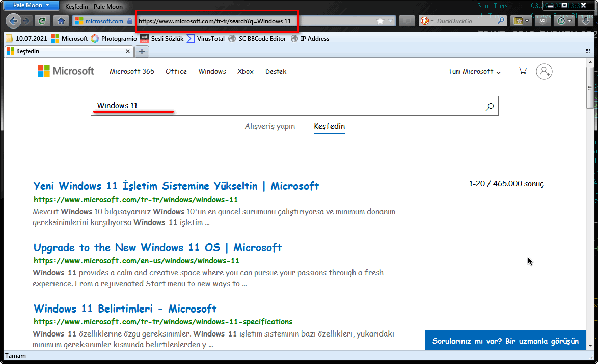Open the DuckDuckGo search engine selector
Screen dimensions: 598x364
pos(426,21)
